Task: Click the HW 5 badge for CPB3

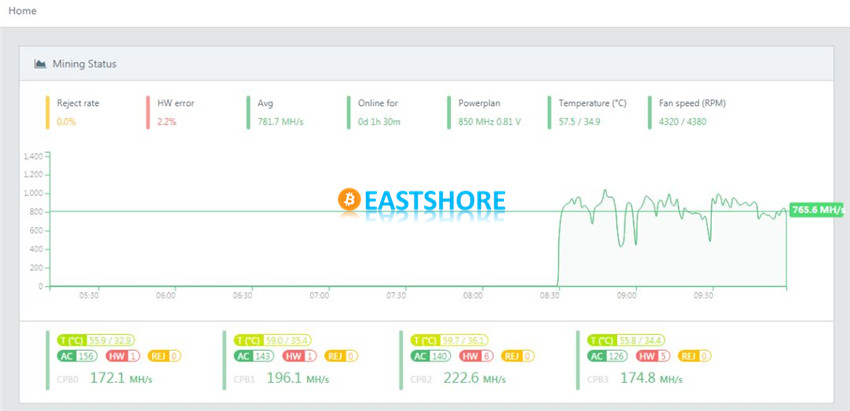Action: 653,356
